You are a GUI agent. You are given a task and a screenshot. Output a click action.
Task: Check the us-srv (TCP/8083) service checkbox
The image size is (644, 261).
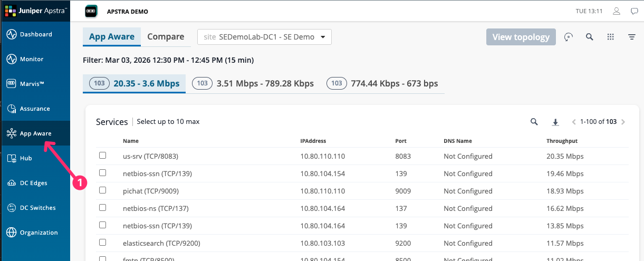pos(103,156)
